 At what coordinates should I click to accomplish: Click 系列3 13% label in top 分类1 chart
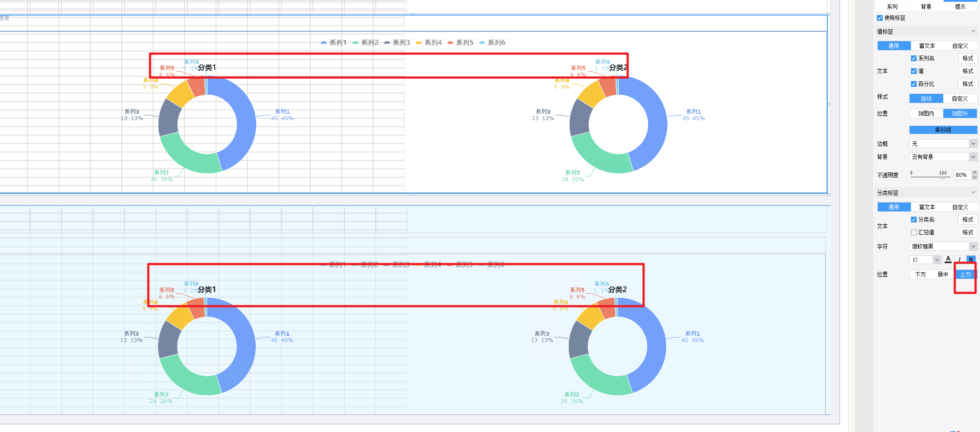132,115
